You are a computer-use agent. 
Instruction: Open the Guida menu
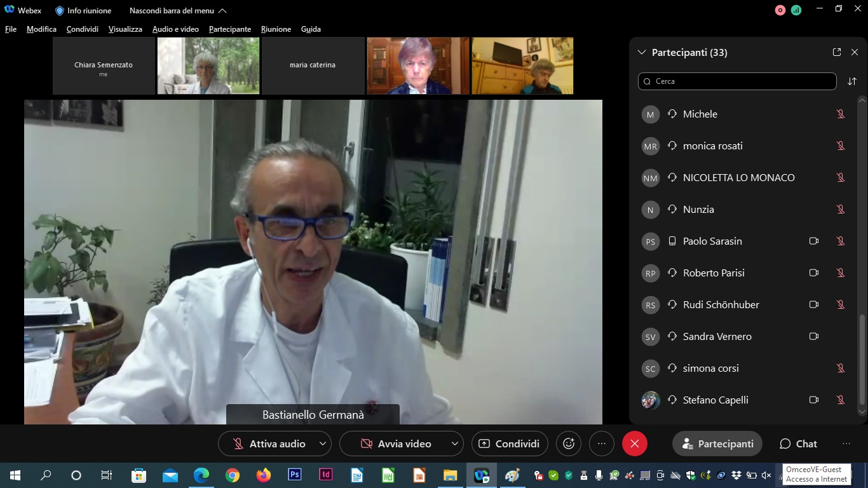coord(311,29)
